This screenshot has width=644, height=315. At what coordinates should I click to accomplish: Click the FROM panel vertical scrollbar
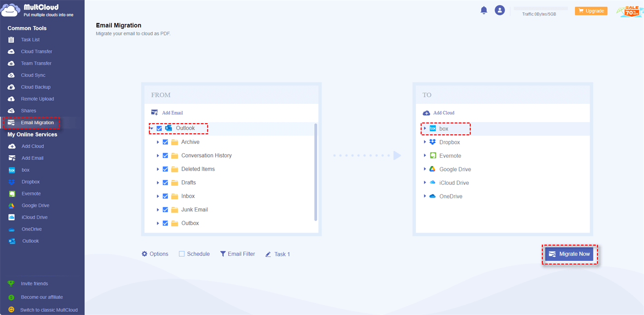[316, 172]
